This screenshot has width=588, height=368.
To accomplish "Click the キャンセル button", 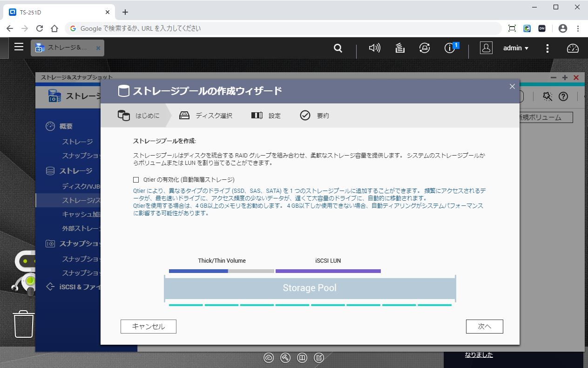I will (148, 327).
